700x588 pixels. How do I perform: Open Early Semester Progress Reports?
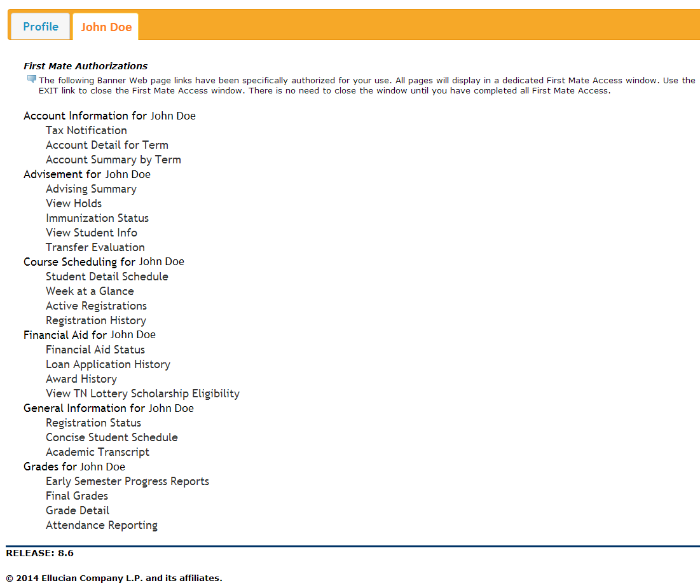tap(127, 481)
